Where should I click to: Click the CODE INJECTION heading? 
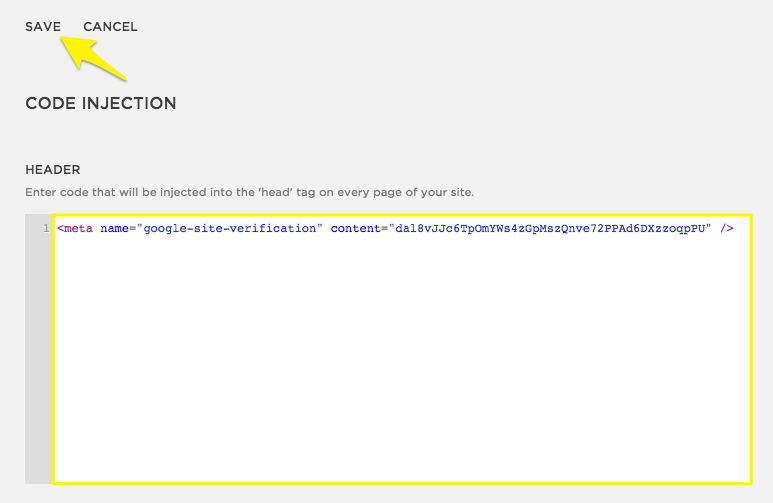101,103
